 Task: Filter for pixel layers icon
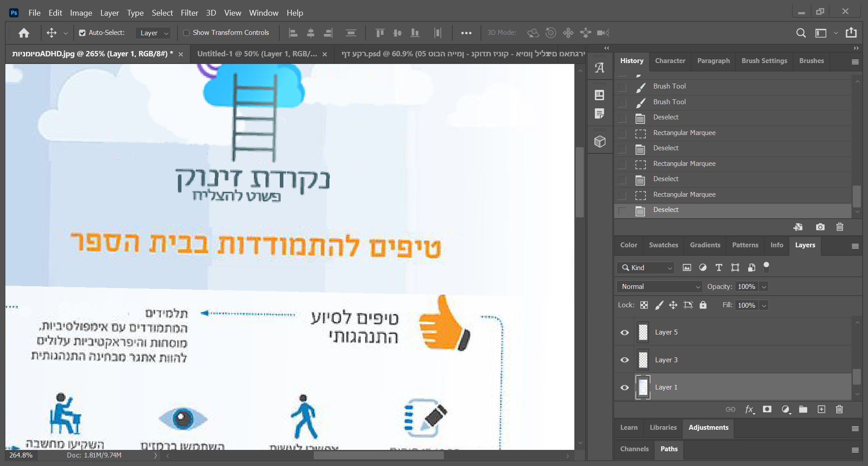(687, 267)
